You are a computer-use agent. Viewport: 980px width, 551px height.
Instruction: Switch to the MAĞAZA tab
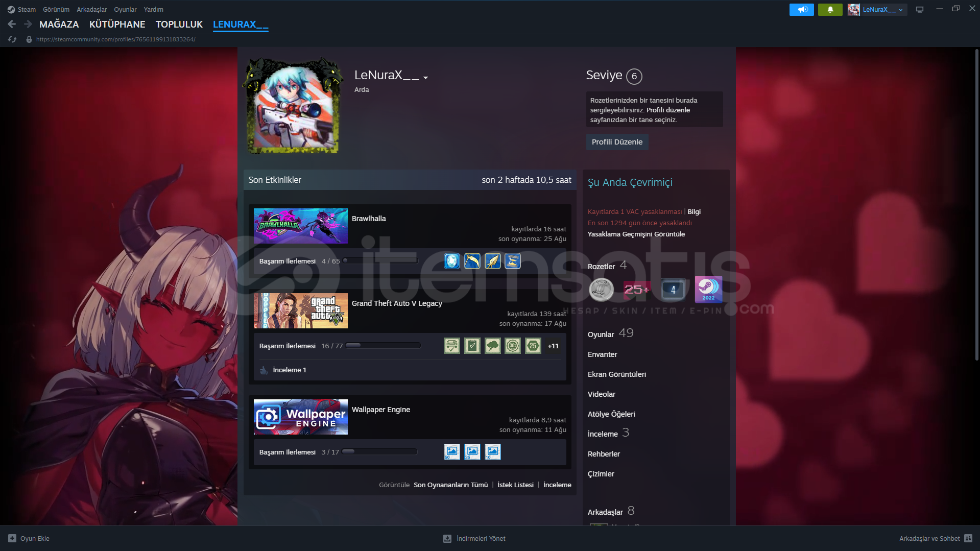59,24
